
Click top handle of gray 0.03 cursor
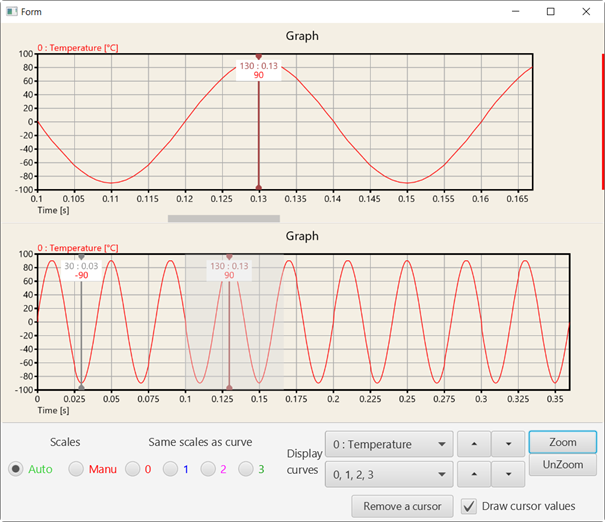81,257
